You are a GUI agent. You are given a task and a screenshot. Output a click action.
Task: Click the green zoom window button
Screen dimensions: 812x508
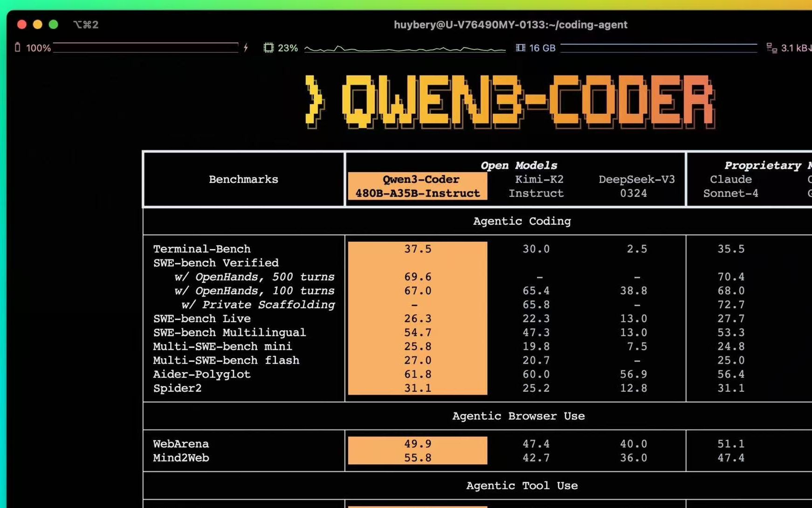pos(54,24)
